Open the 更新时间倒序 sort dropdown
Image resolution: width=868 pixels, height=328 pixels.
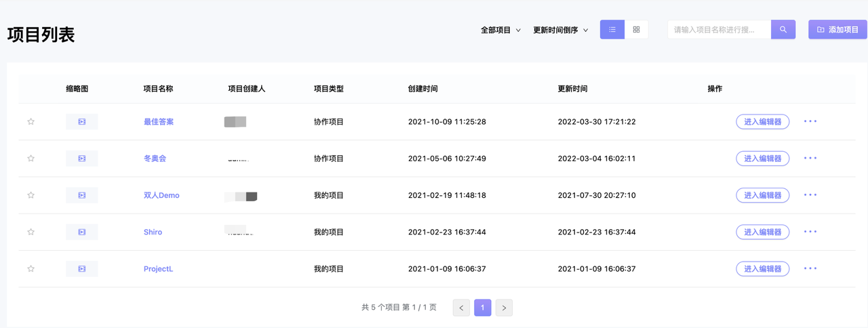[x=560, y=30]
